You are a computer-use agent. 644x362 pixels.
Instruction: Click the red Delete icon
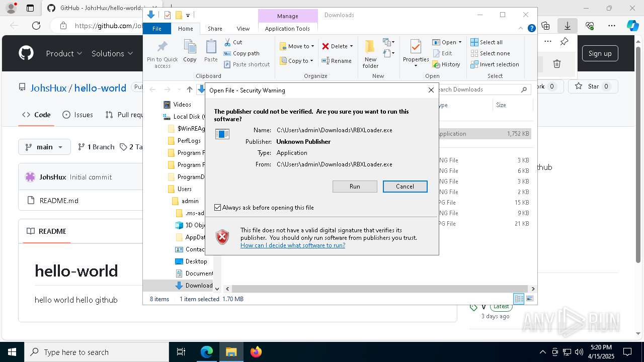click(326, 46)
